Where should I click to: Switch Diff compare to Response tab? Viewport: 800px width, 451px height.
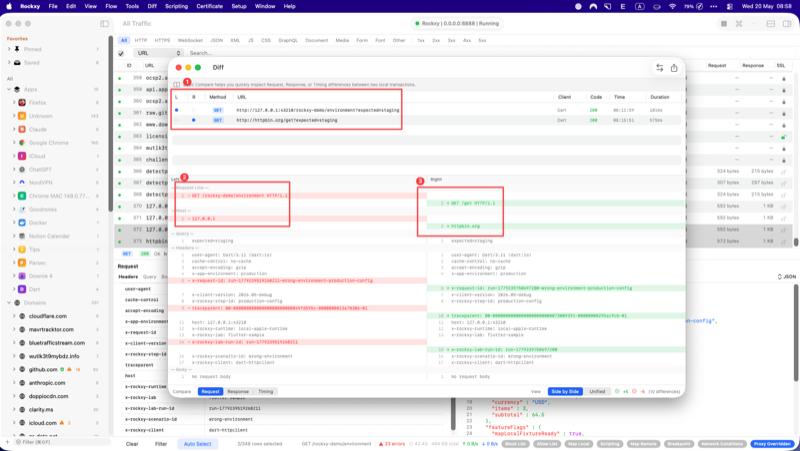[x=238, y=391]
